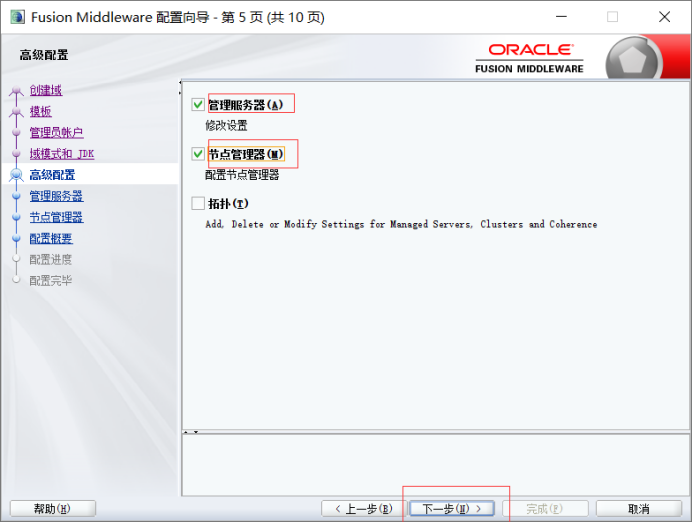Go to the 配置概要 step

pos(51,238)
